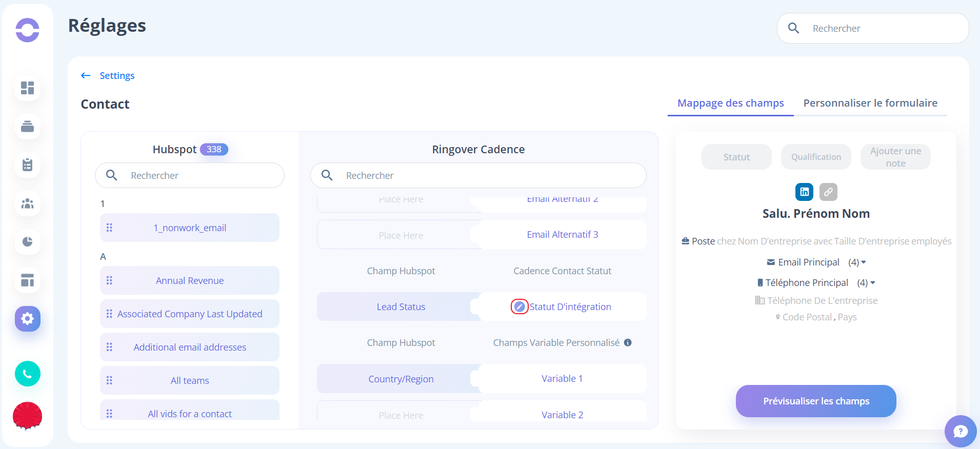980x449 pixels.
Task: Open the tasks clipboard icon in sidebar
Action: click(28, 165)
